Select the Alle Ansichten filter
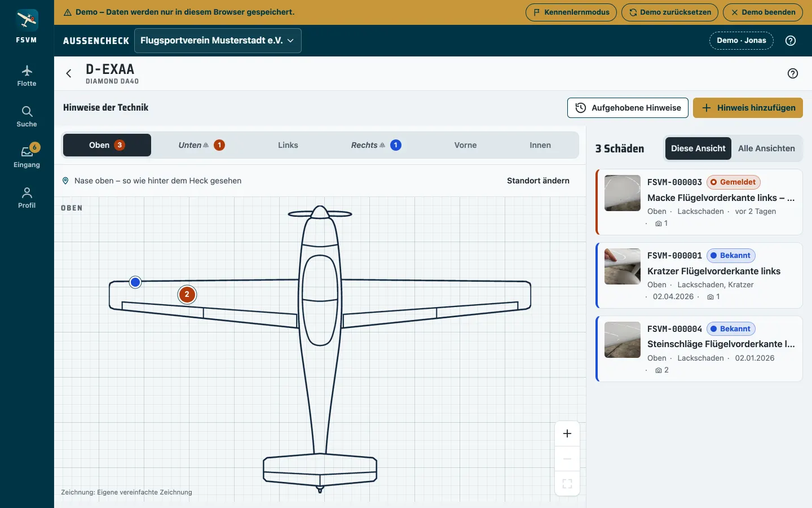812x508 pixels. 766,148
